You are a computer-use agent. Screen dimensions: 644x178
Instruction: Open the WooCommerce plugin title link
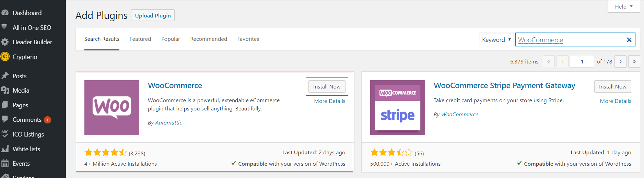pyautogui.click(x=175, y=85)
